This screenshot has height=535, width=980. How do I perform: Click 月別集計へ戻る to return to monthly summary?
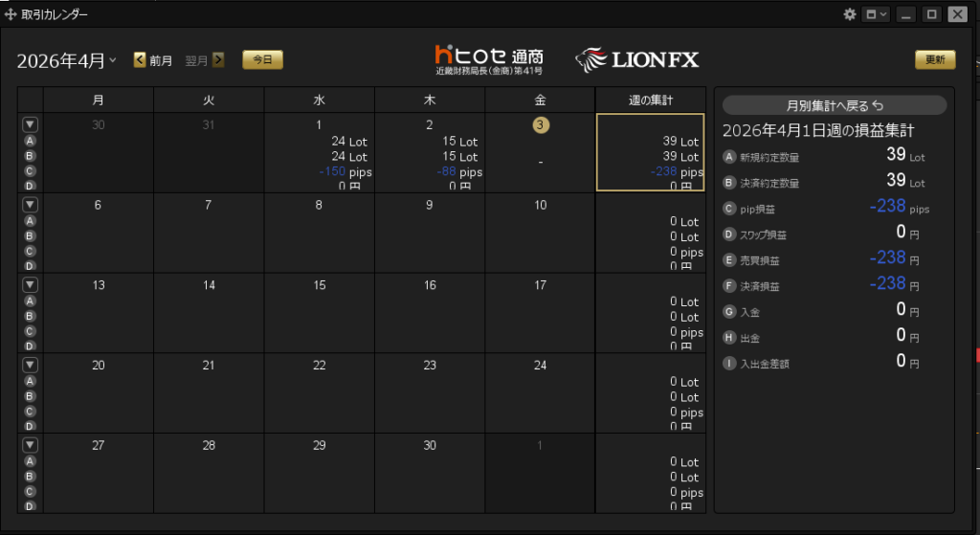click(834, 105)
